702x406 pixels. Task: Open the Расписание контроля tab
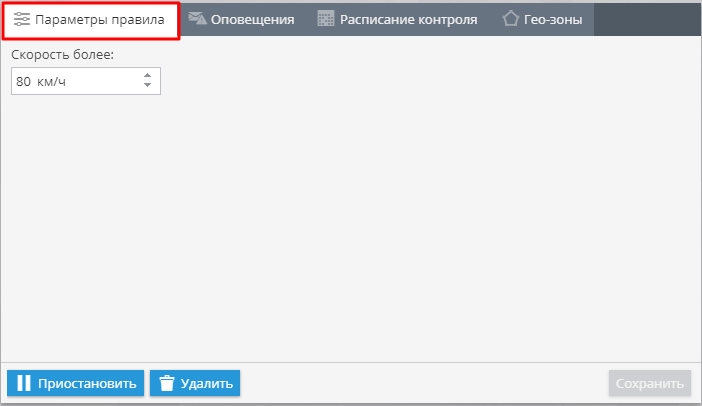pyautogui.click(x=398, y=20)
